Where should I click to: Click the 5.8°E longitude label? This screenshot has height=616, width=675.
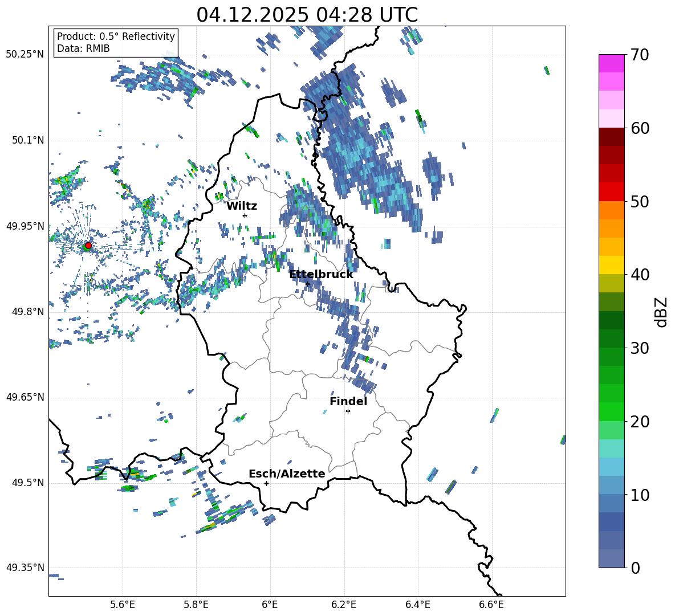196,605
